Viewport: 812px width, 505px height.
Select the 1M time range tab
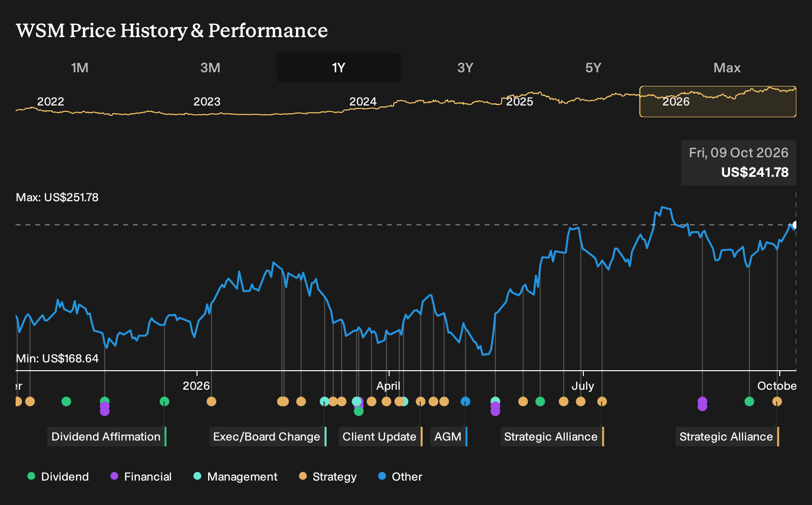tap(80, 67)
